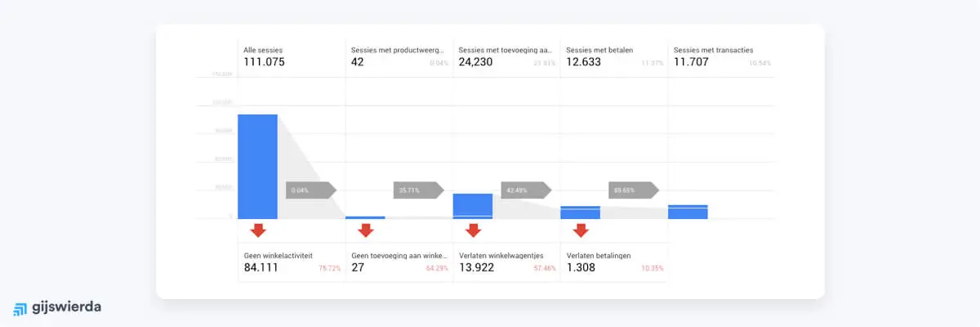Click the Alle sessies header label
Viewport: 980px width, 327px height.
(262, 51)
